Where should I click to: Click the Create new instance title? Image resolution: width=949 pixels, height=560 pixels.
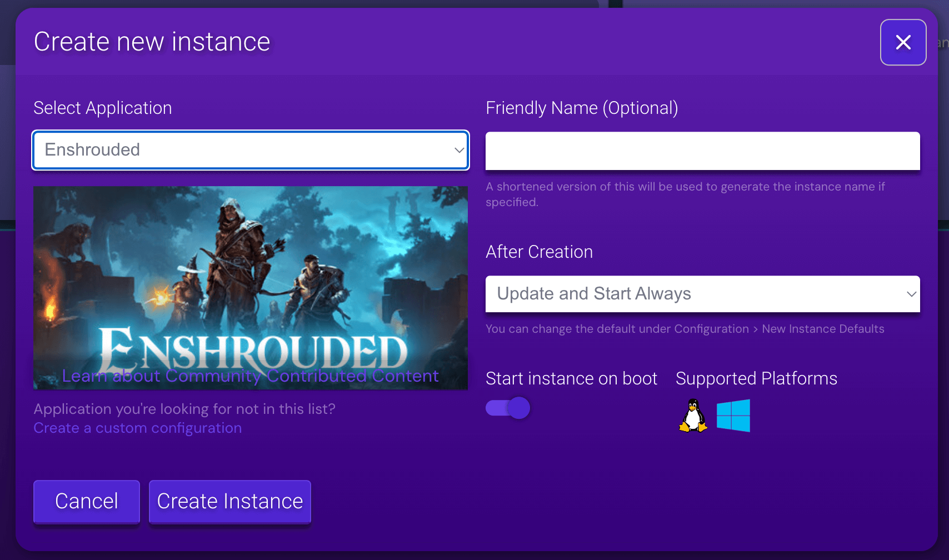click(152, 41)
